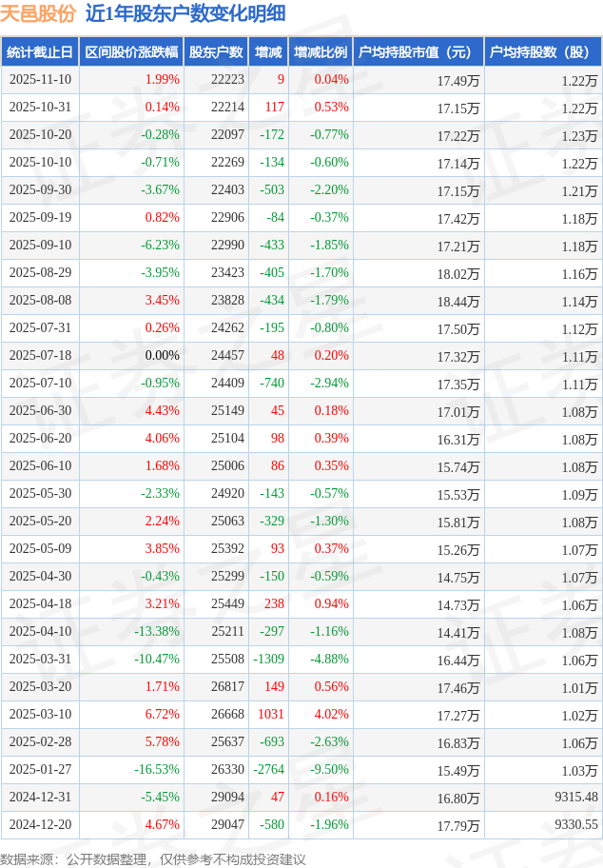
Task: Select the 统计截止日 column header
Action: point(39,52)
